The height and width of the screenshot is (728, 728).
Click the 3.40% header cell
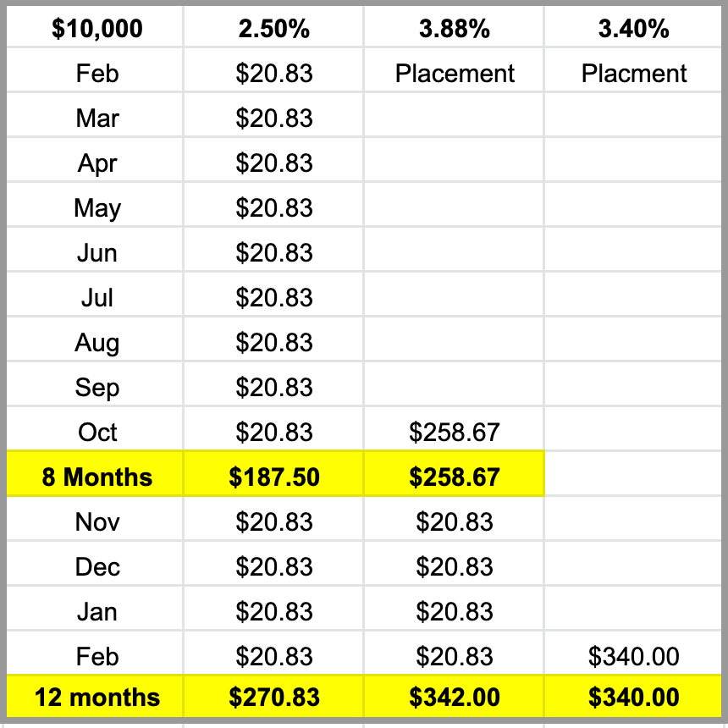[634, 29]
